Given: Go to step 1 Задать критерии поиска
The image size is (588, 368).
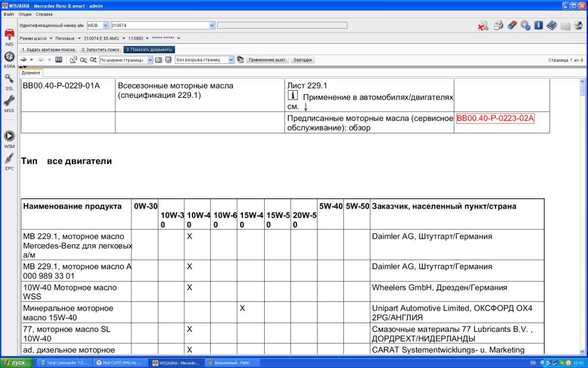Looking at the screenshot, I should [x=48, y=49].
